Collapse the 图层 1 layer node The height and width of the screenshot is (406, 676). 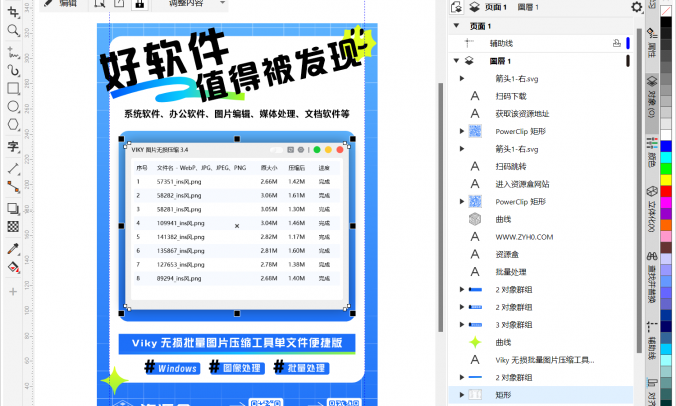click(456, 61)
